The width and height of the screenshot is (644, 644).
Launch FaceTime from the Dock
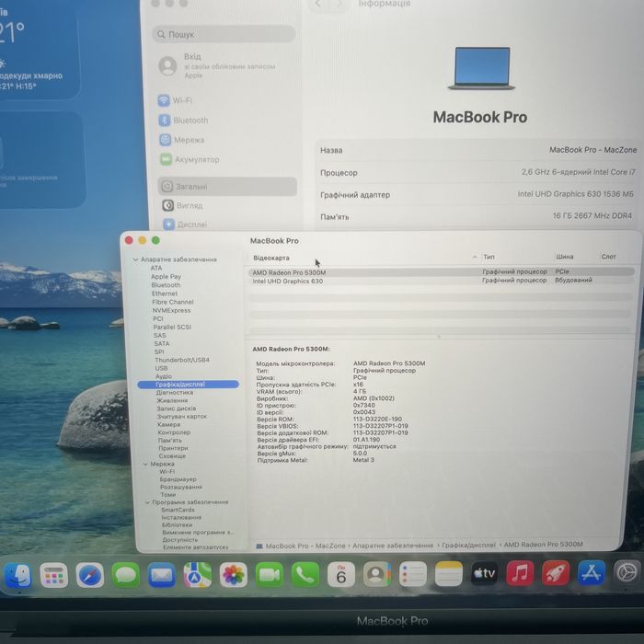pos(269,575)
